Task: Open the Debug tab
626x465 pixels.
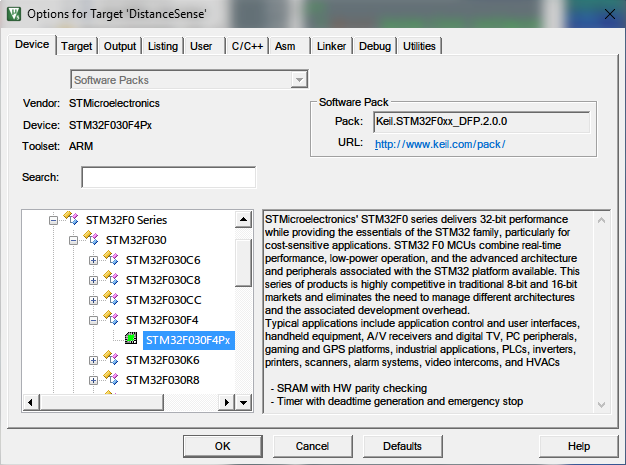Action: (374, 46)
